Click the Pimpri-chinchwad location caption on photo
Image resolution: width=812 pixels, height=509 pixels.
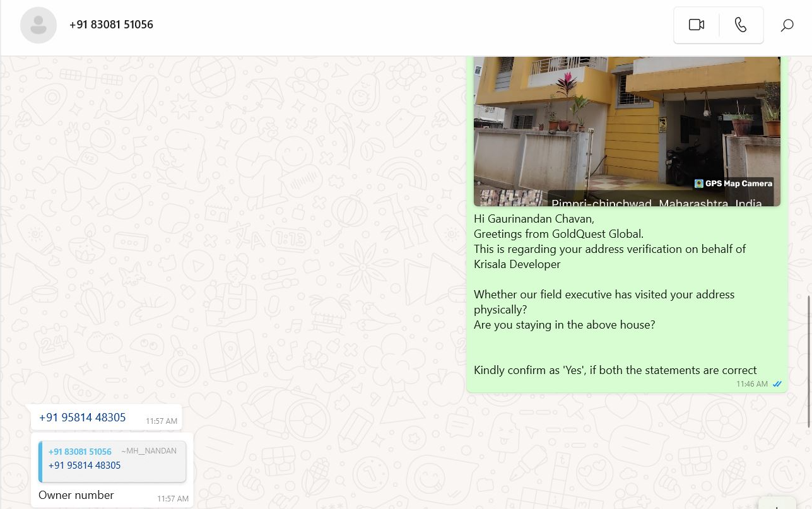657,203
